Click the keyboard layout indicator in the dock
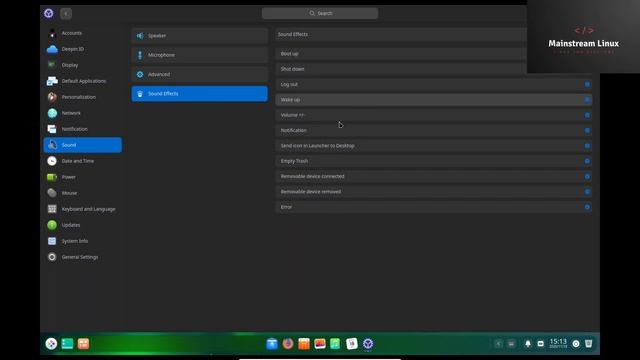This screenshot has width=640, height=360. [x=511, y=344]
